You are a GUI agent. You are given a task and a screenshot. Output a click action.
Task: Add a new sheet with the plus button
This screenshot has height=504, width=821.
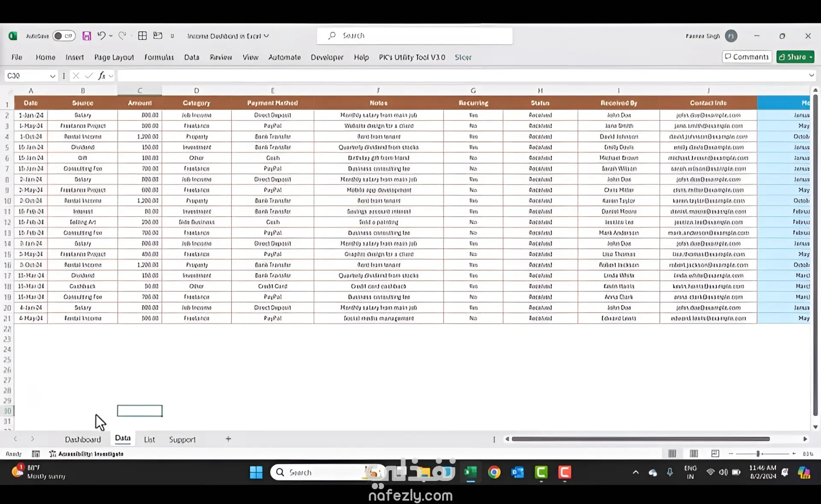[228, 439]
